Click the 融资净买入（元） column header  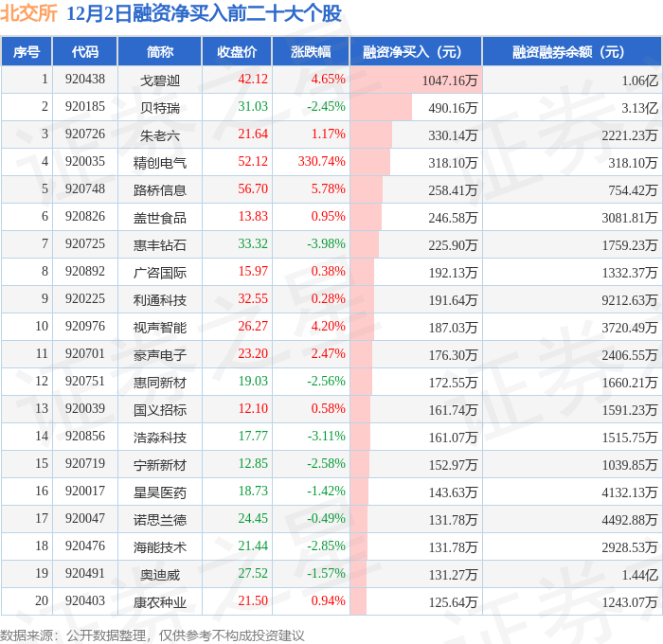[416, 51]
